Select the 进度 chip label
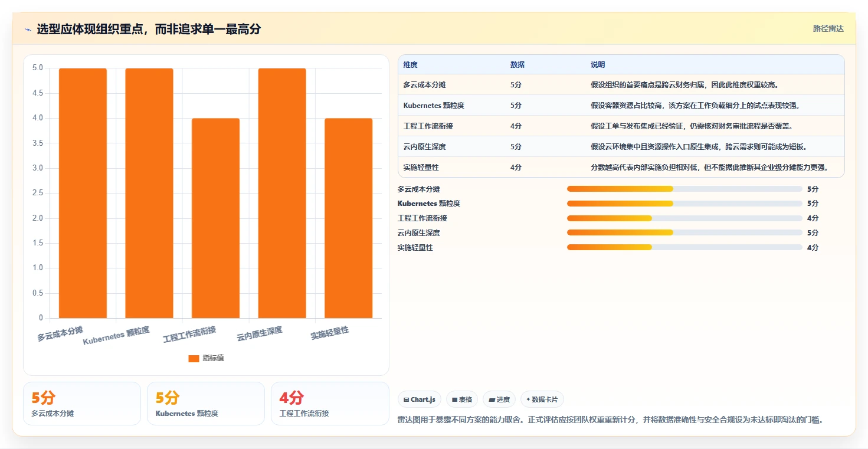The height and width of the screenshot is (449, 868). point(503,400)
